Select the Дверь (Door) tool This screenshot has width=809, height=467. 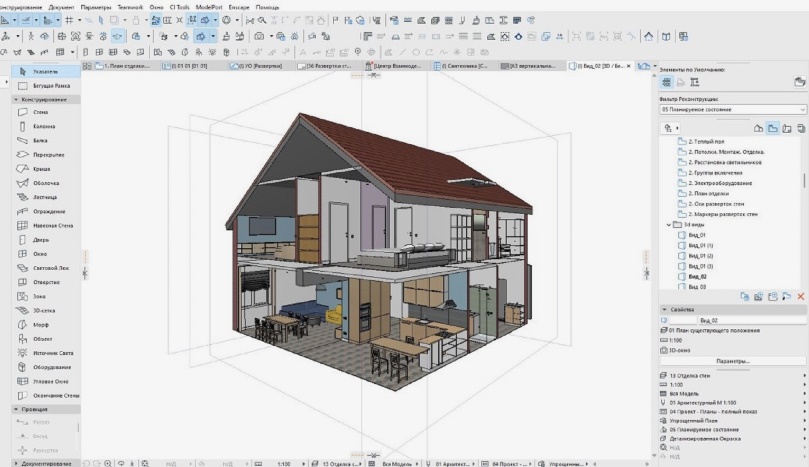coord(45,239)
